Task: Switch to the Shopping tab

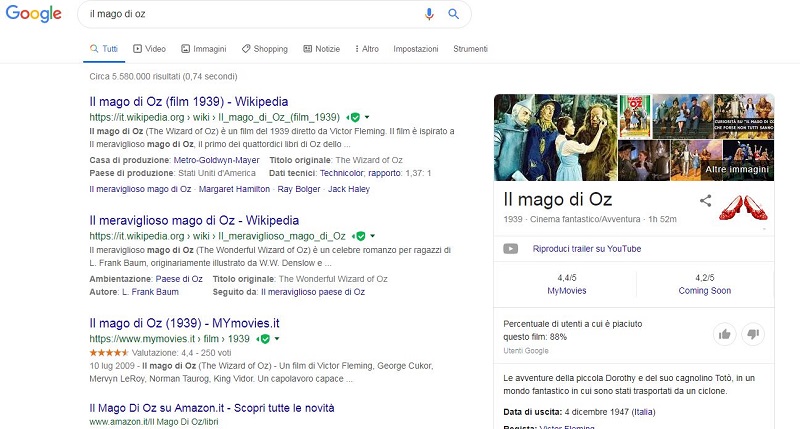Action: [265, 49]
